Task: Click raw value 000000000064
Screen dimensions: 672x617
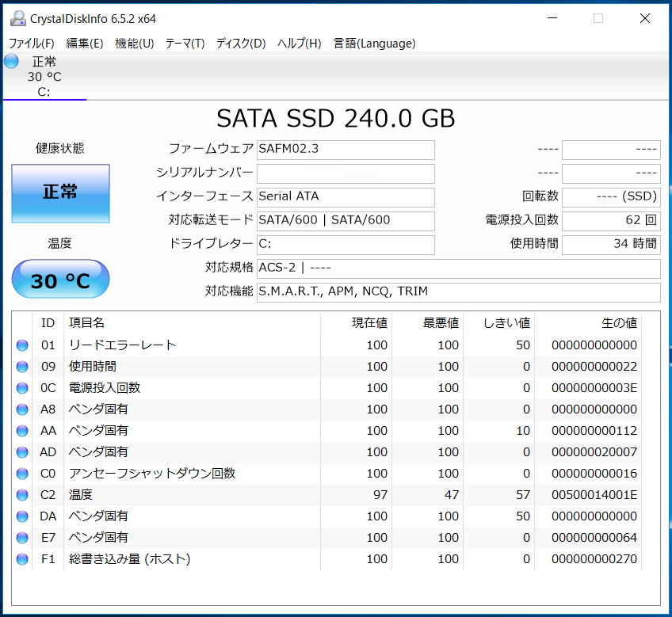Action: 594,538
